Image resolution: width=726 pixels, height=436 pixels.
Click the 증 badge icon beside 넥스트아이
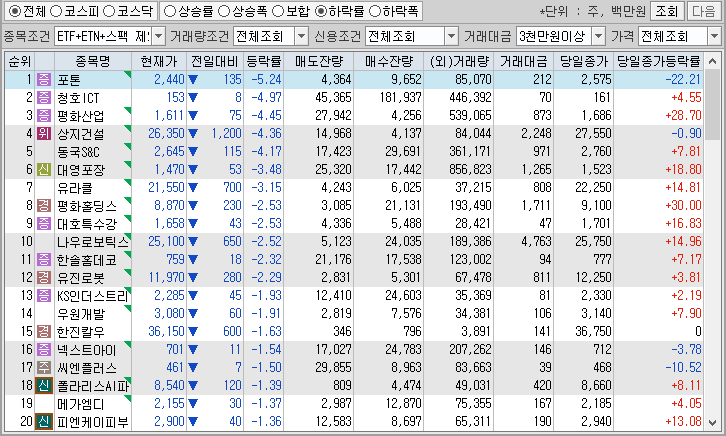[44, 349]
